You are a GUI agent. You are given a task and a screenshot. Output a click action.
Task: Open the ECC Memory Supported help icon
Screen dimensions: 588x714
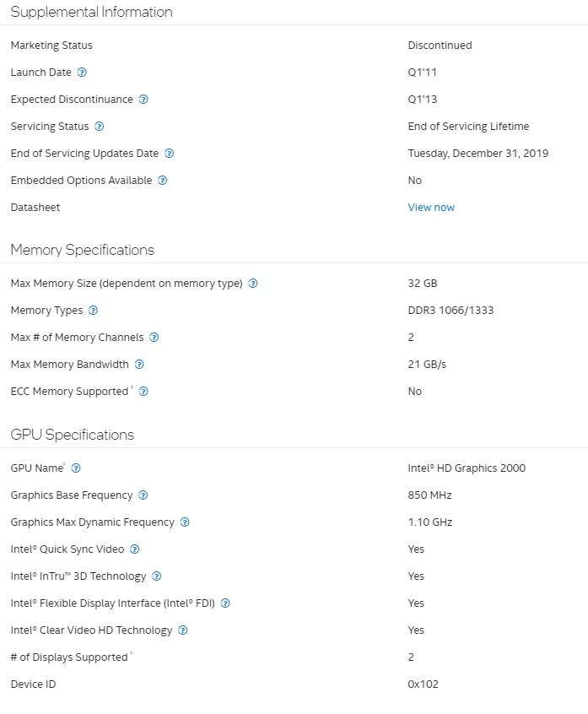point(143,392)
